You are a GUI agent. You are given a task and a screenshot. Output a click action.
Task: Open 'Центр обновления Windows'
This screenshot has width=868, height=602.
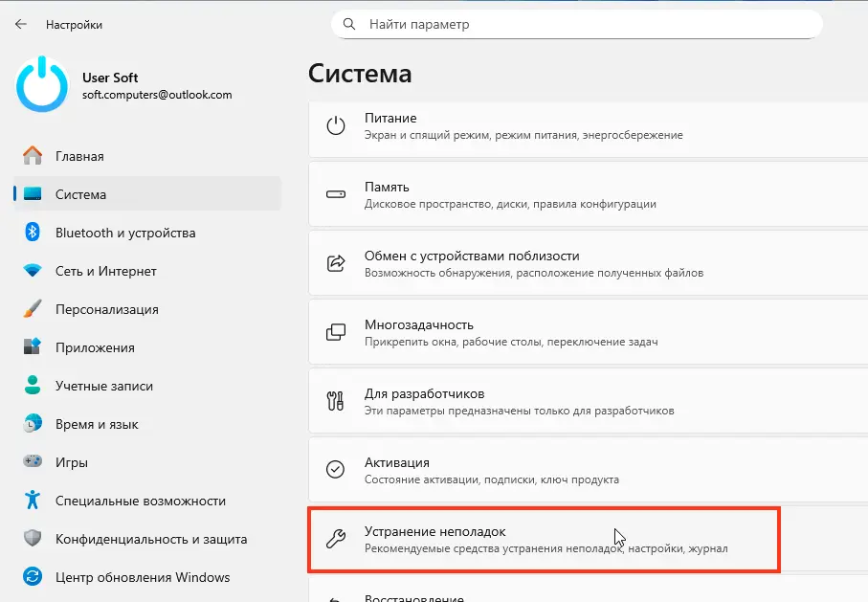[x=143, y=577]
